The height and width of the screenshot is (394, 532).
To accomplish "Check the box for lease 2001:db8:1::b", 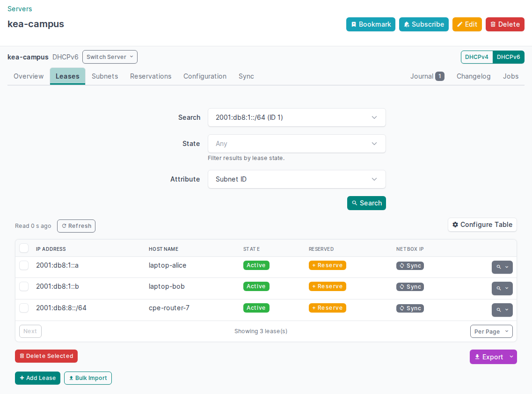I will click(24, 286).
